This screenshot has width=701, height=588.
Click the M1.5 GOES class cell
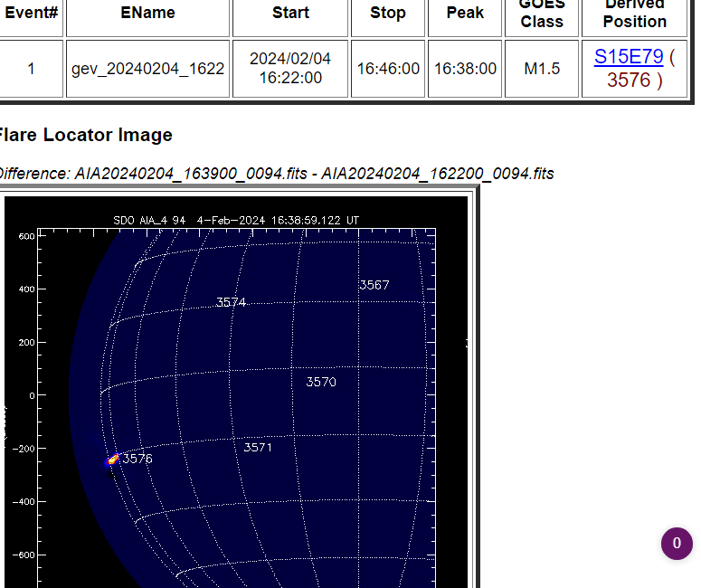[x=542, y=69]
